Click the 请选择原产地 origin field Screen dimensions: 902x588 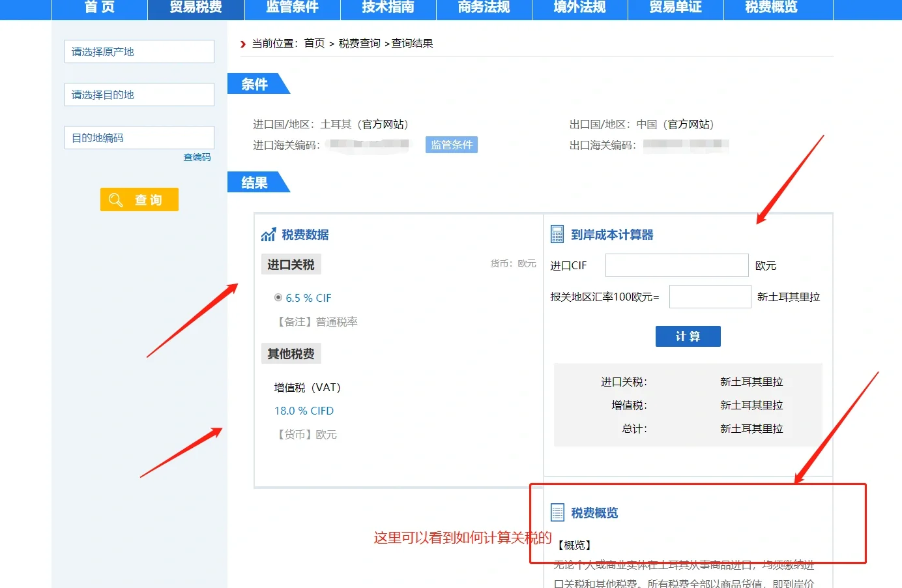pos(139,51)
